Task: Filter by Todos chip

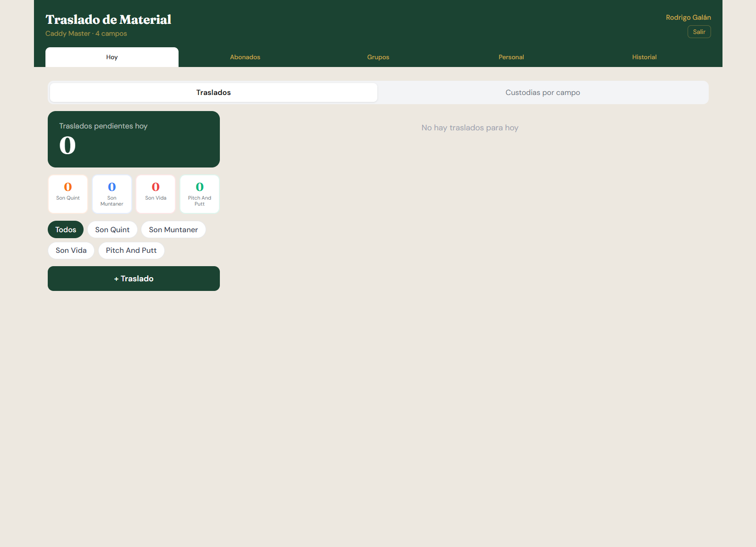Action: pyautogui.click(x=66, y=229)
